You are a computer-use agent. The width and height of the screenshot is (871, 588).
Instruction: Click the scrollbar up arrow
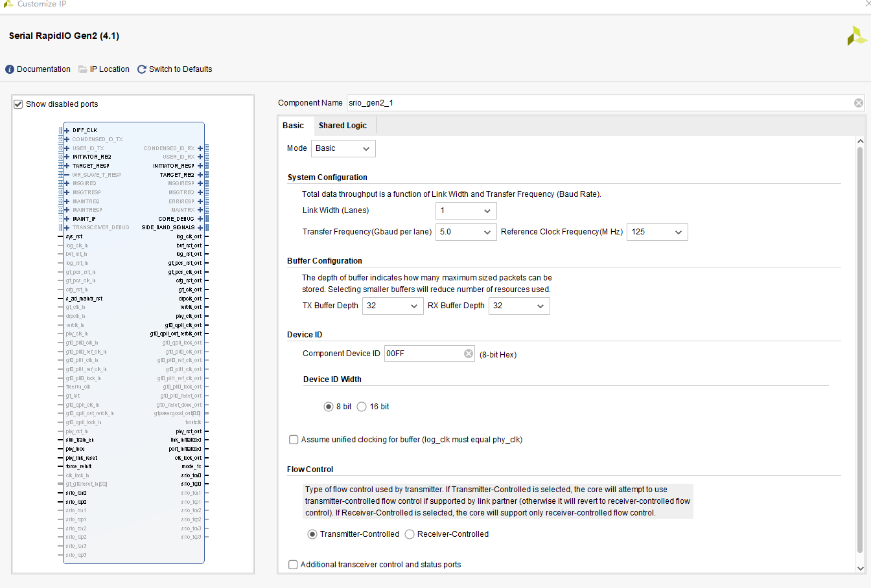tap(860, 141)
